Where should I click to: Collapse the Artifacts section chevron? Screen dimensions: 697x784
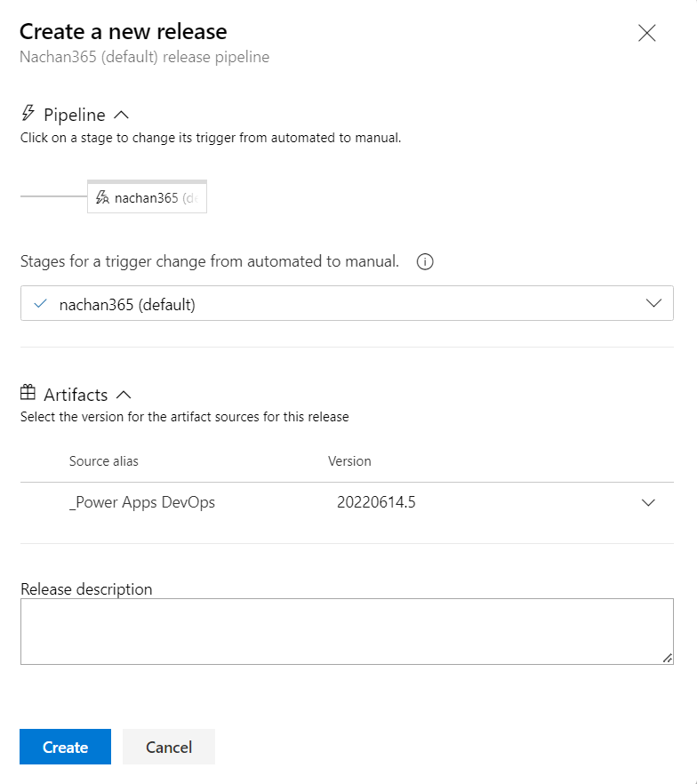click(x=124, y=395)
